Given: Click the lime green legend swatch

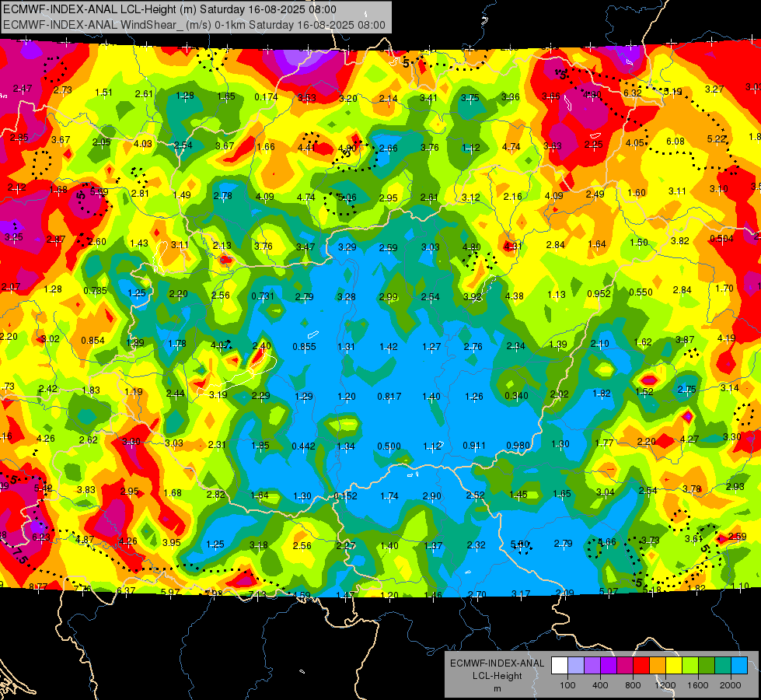Looking at the screenshot, I should pos(689,666).
